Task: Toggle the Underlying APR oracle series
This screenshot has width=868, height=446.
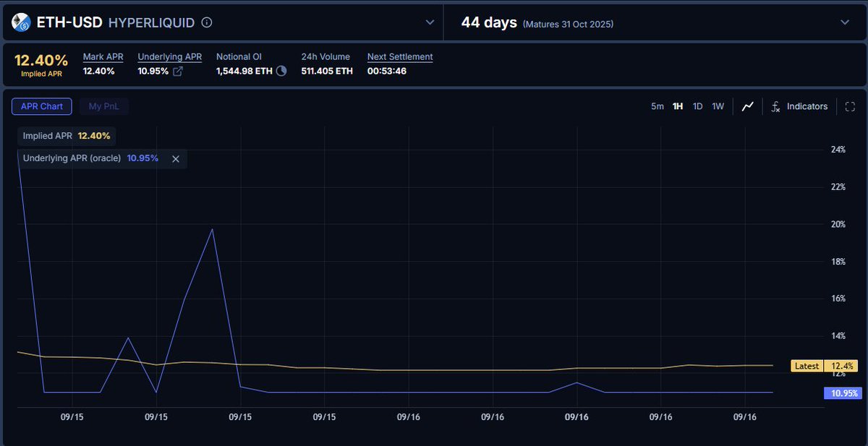Action: click(x=87, y=158)
